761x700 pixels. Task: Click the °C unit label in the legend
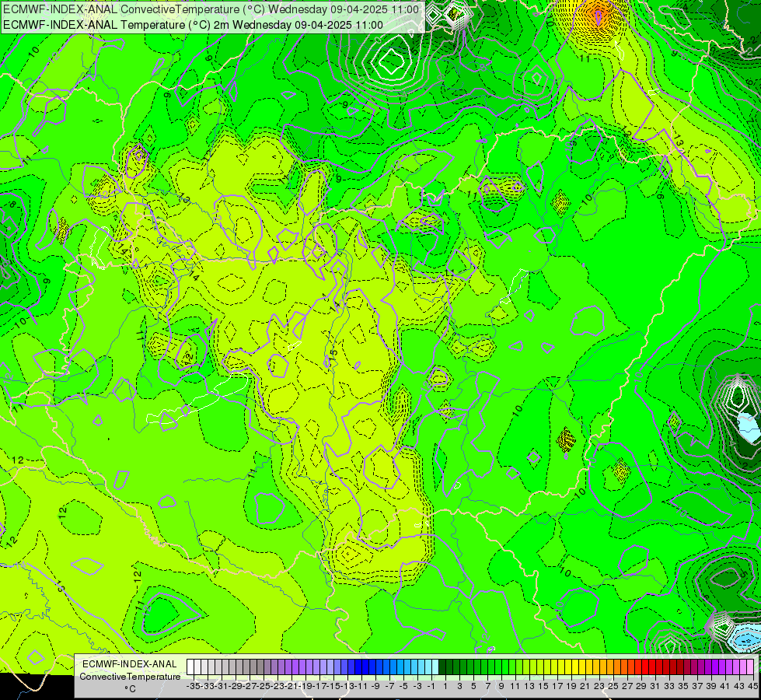[x=130, y=689]
